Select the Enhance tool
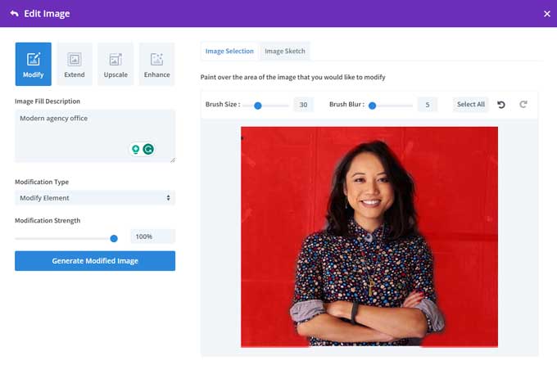The image size is (557, 392). pos(157,64)
